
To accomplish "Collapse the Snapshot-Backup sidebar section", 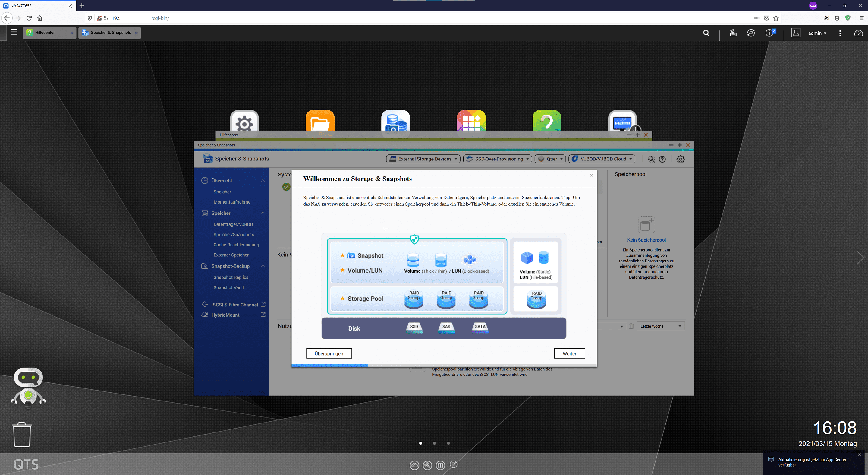I will (263, 266).
